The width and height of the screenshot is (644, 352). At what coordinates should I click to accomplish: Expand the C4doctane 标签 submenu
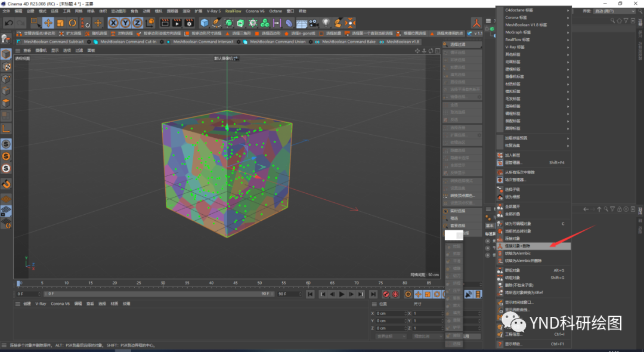coord(534,10)
